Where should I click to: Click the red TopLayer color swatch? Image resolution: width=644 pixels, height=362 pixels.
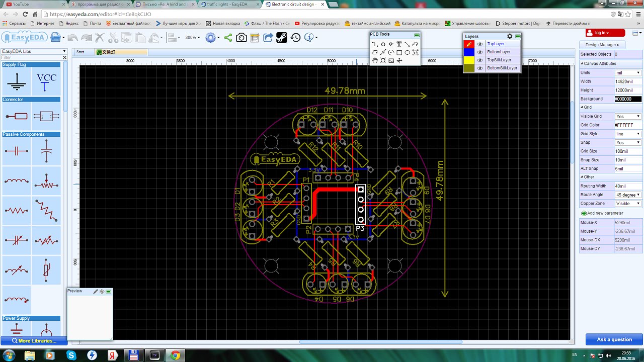[x=469, y=44]
